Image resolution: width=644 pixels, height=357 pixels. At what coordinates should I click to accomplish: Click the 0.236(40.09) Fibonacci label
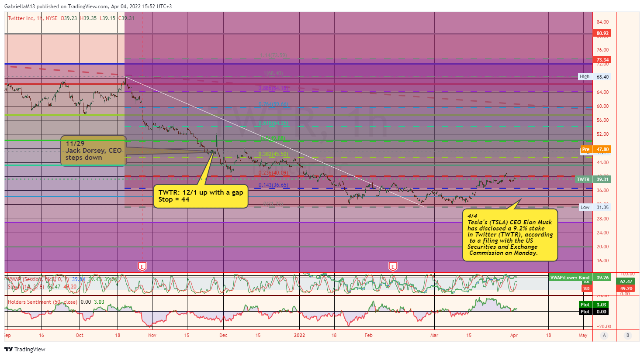(274, 173)
